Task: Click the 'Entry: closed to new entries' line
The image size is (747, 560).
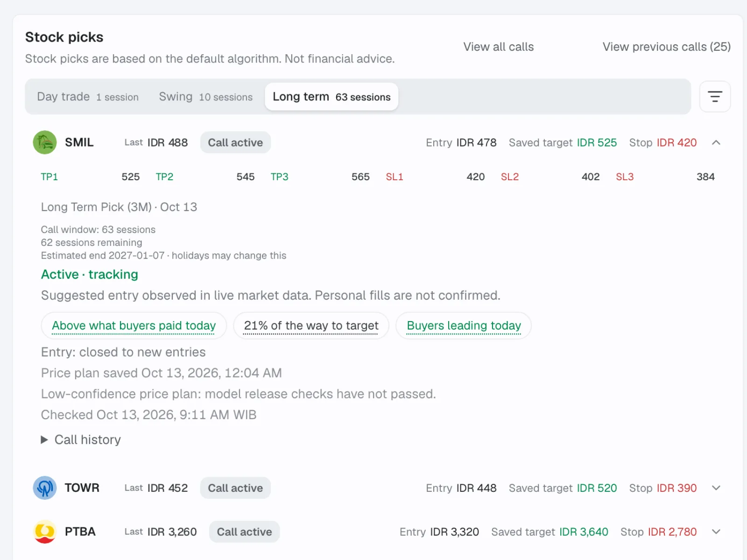Action: pos(123,352)
